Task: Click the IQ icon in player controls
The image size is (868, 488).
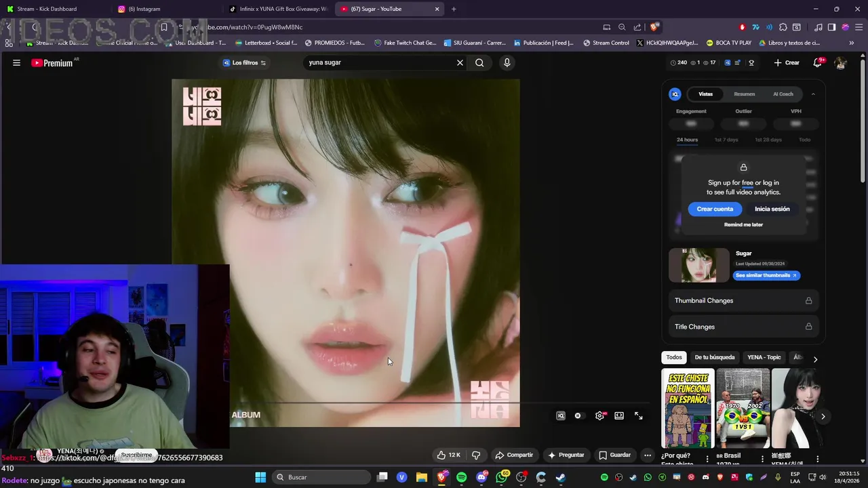Action: pos(561,415)
